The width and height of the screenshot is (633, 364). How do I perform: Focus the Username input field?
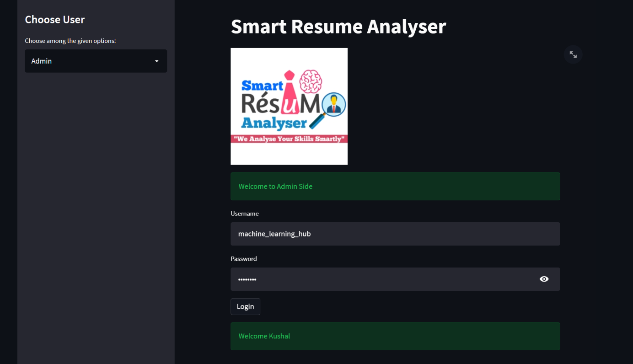395,234
